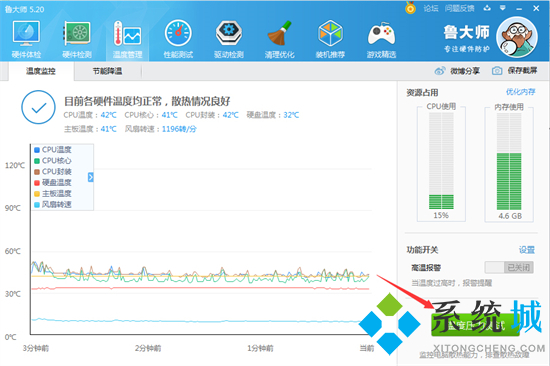This screenshot has height=366, width=550.
Task: Click the Weibo share icon
Action: pyautogui.click(x=440, y=71)
